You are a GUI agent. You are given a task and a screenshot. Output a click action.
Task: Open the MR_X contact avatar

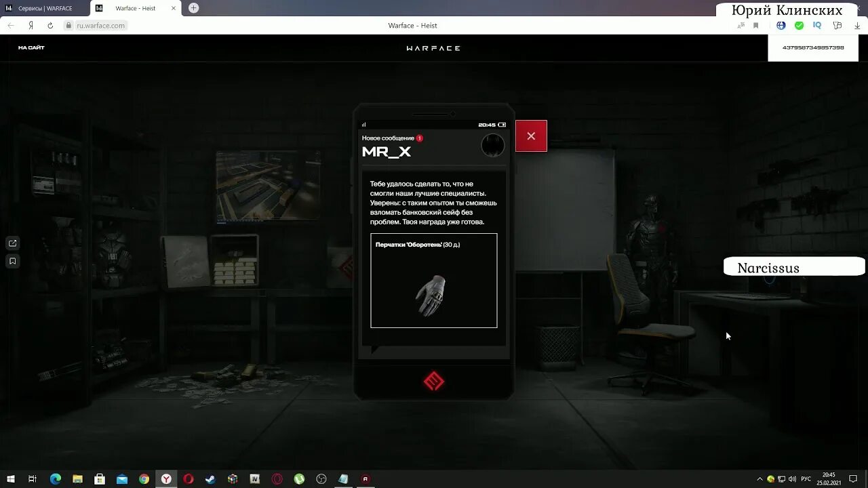coord(493,146)
